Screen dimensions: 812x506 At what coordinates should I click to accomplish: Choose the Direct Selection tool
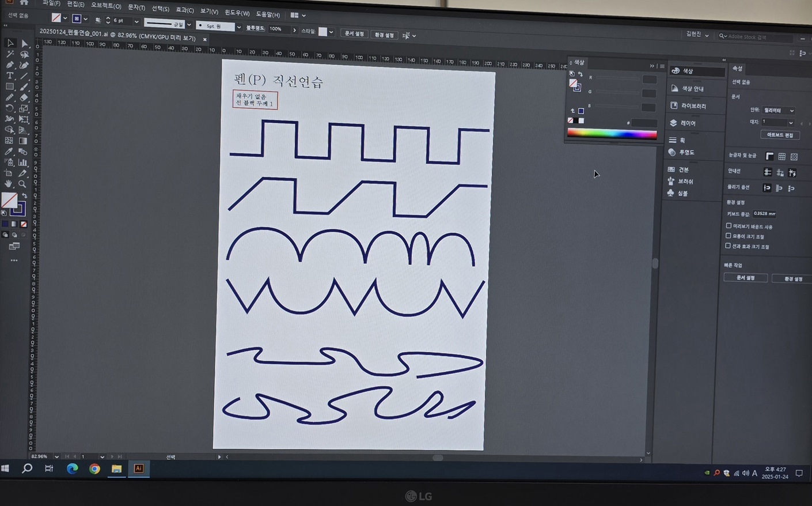coord(24,43)
